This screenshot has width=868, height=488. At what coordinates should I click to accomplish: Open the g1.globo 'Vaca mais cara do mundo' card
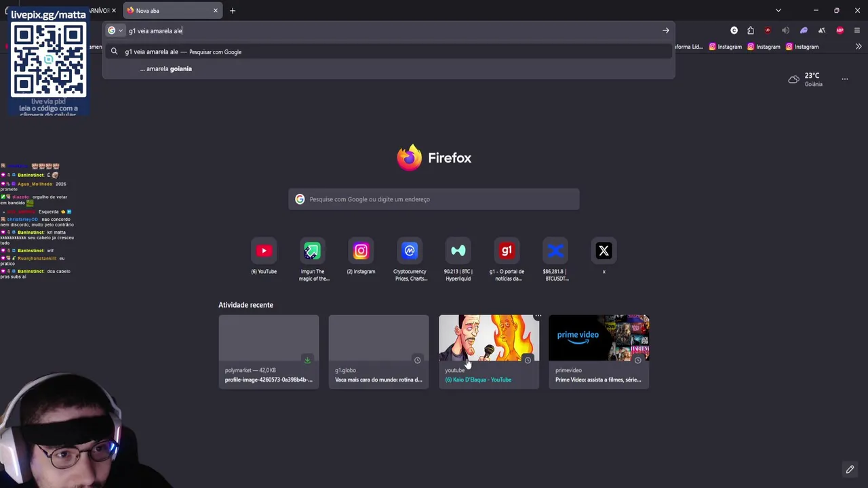click(x=378, y=351)
